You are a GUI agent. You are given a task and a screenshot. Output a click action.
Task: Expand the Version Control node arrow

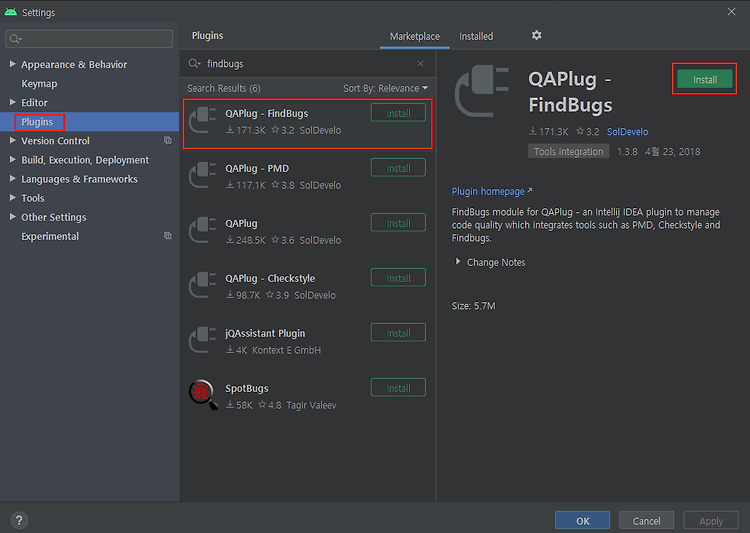point(12,140)
